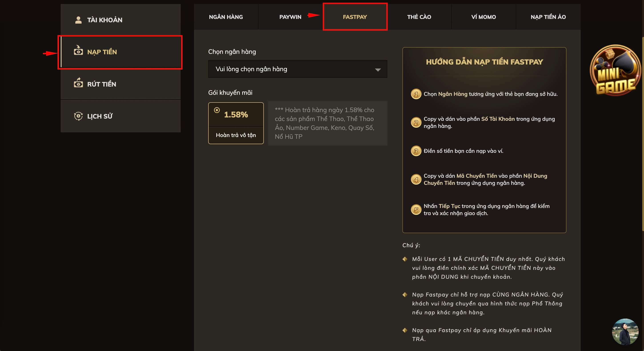Switch to the Nạp Tiền Ảo tab
The image size is (644, 351).
548,17
